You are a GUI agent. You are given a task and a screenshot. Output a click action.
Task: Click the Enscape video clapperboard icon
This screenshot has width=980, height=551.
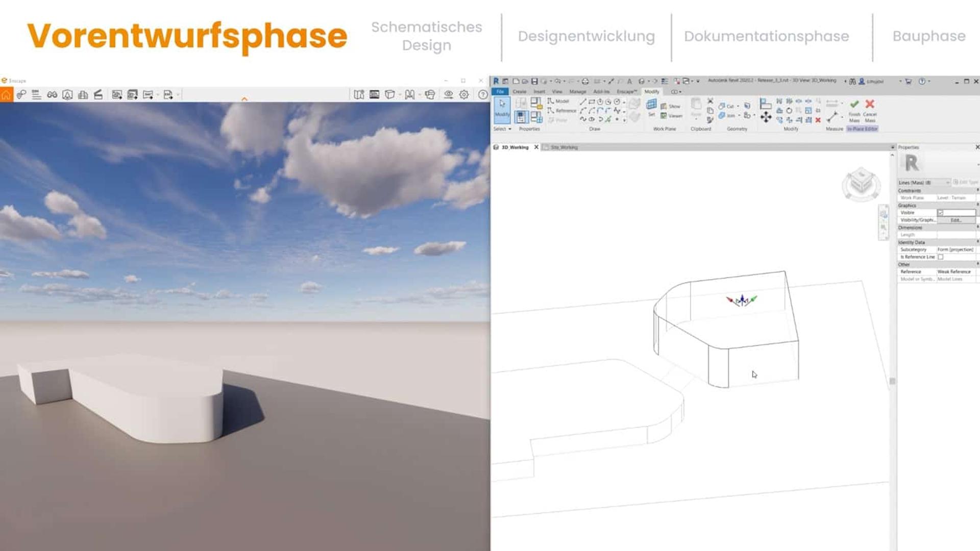point(99,95)
